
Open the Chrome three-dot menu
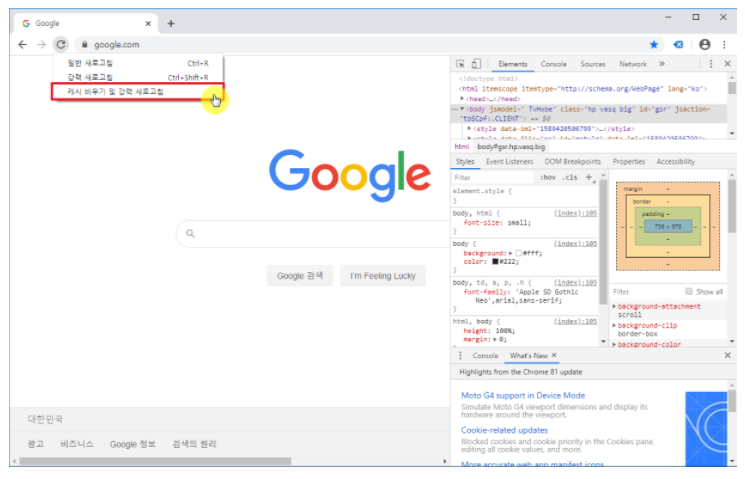tap(724, 45)
